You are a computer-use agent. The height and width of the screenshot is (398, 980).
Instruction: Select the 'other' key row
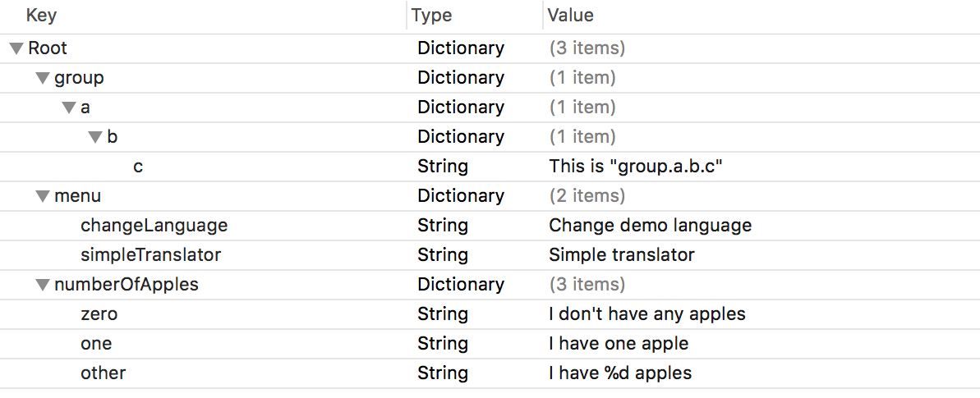[103, 373]
